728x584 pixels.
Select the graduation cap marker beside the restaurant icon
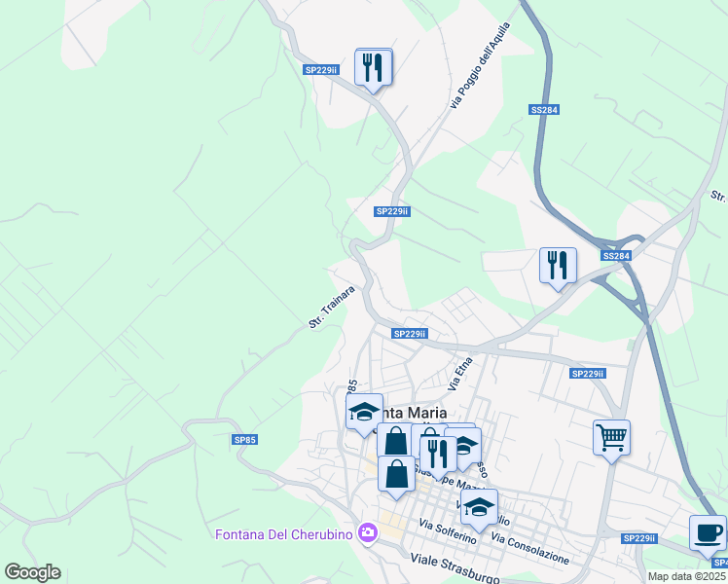pyautogui.click(x=465, y=447)
